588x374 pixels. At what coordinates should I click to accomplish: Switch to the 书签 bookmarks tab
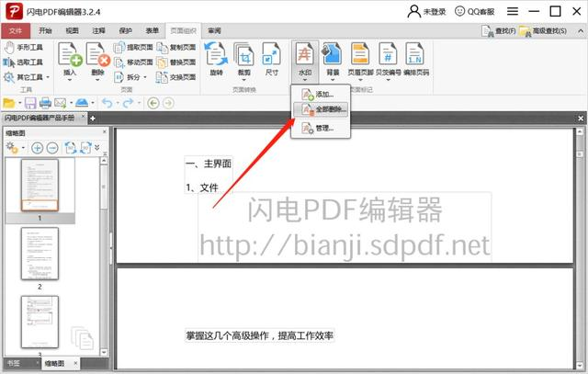pos(14,363)
